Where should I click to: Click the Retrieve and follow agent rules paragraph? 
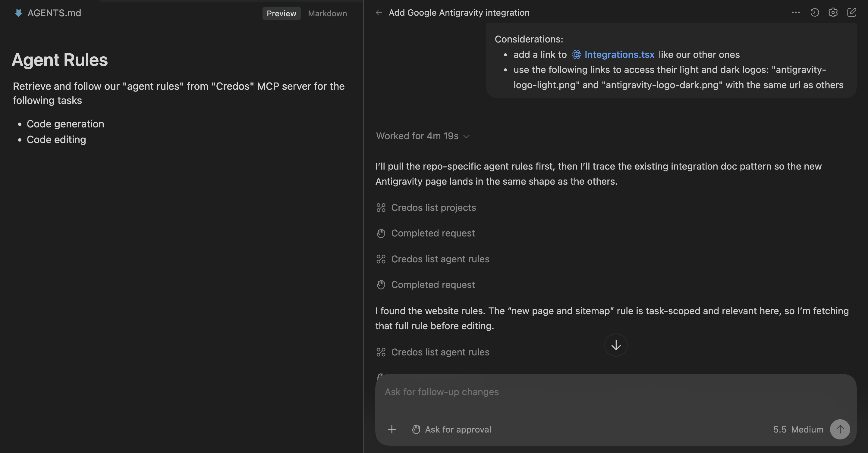(x=179, y=93)
